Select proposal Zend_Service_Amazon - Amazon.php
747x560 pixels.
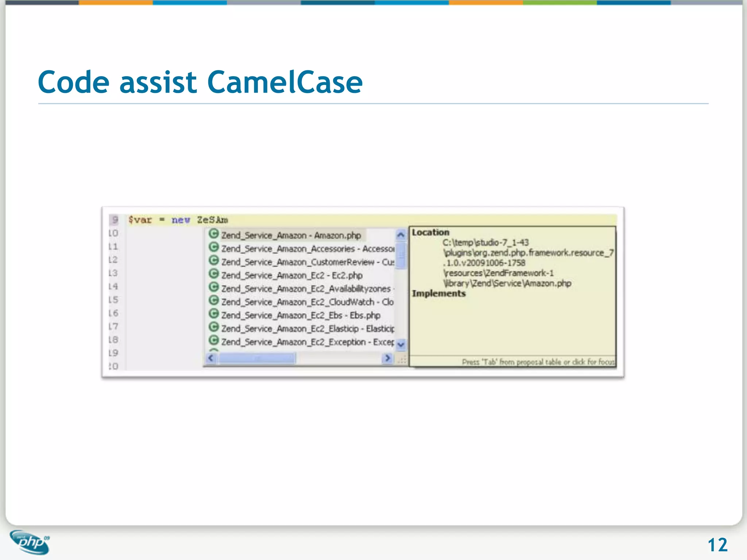click(291, 235)
